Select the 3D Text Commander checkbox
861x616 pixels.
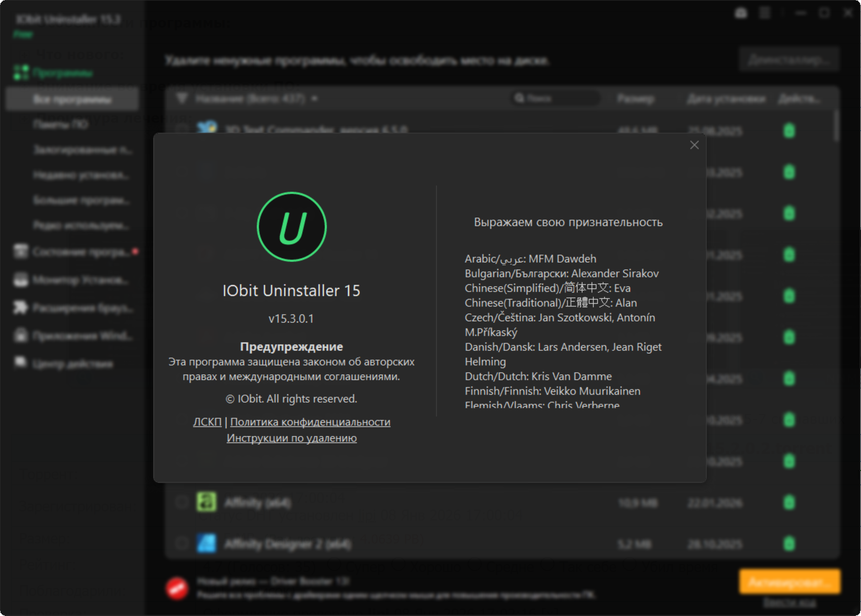coord(182,129)
